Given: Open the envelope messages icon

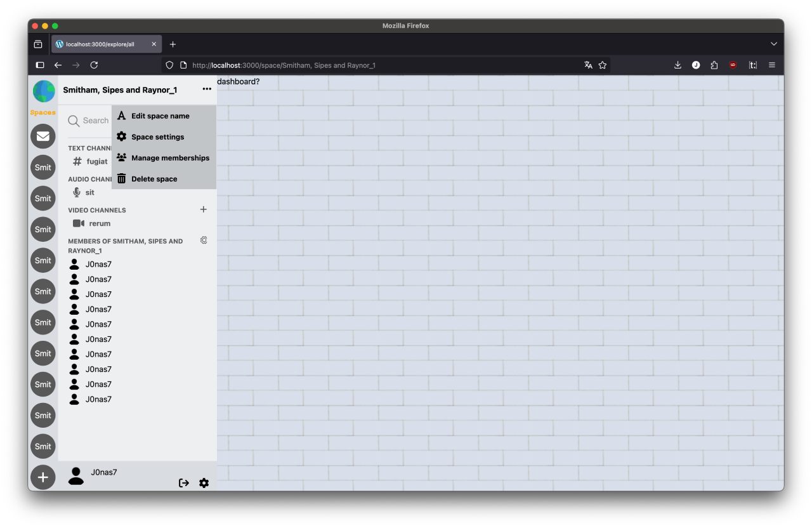Looking at the screenshot, I should (43, 136).
